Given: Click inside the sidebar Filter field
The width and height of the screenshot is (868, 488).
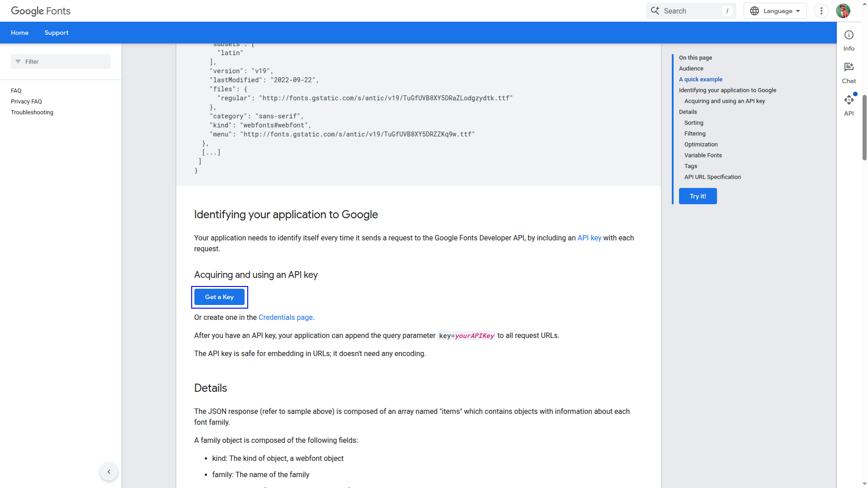Looking at the screenshot, I should pyautogui.click(x=61, y=61).
